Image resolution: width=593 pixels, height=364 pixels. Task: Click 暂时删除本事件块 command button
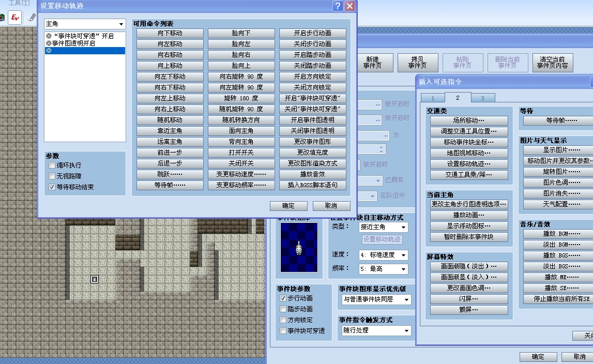tap(469, 237)
